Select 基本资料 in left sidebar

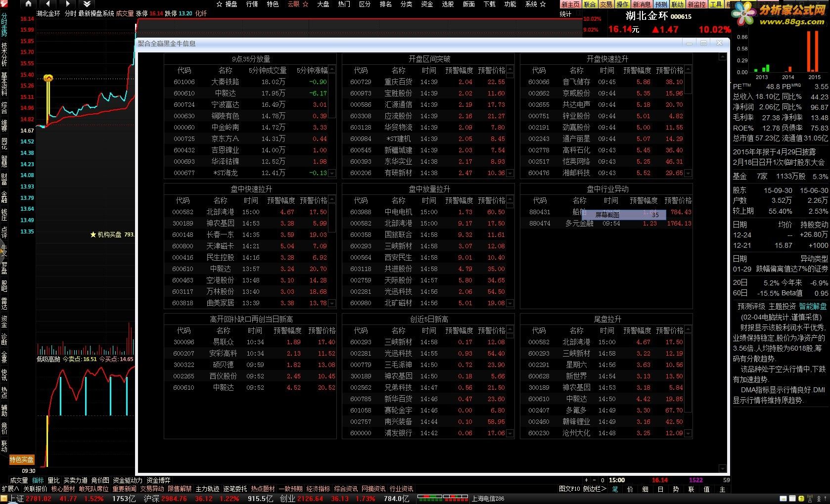4,84
